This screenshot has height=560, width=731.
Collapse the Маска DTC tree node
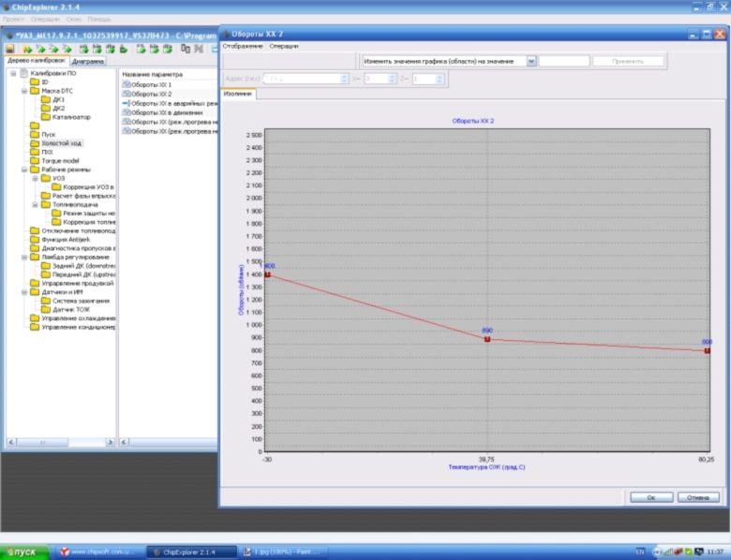[x=23, y=91]
